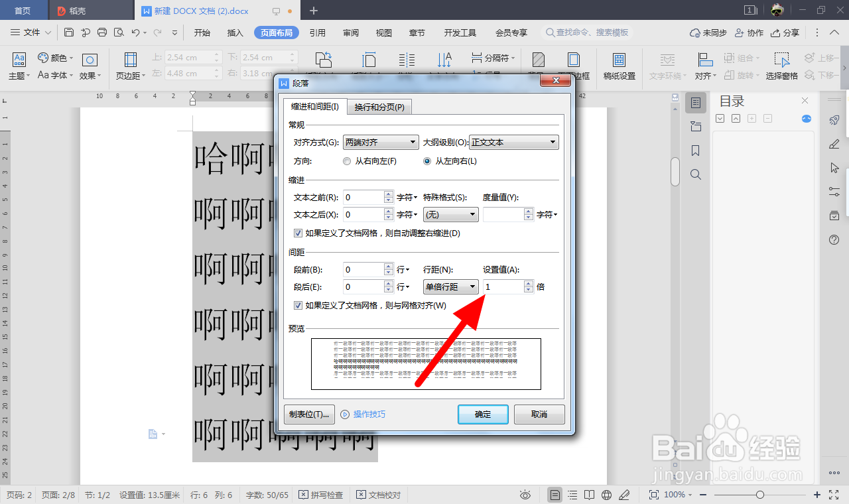Viewport: 849px width, 504px height.
Task: Open the 制表位(T) tabs dialog
Action: point(308,414)
